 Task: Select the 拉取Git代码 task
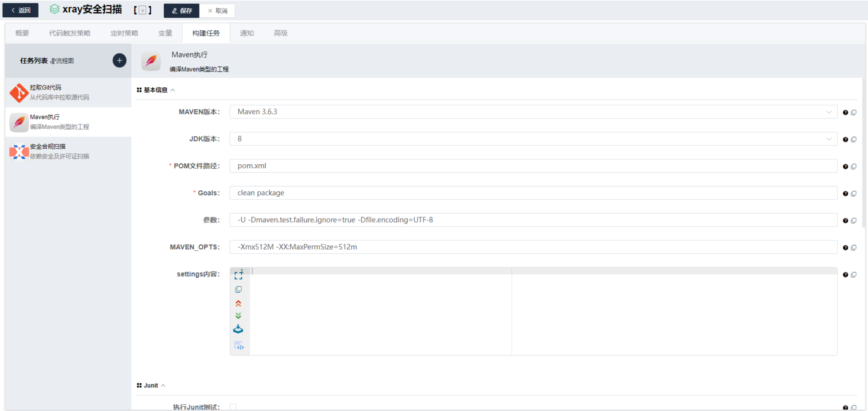click(x=68, y=92)
